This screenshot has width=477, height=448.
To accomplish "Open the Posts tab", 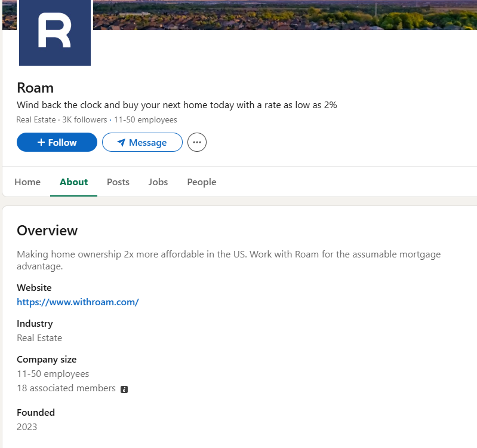I will pyautogui.click(x=118, y=182).
